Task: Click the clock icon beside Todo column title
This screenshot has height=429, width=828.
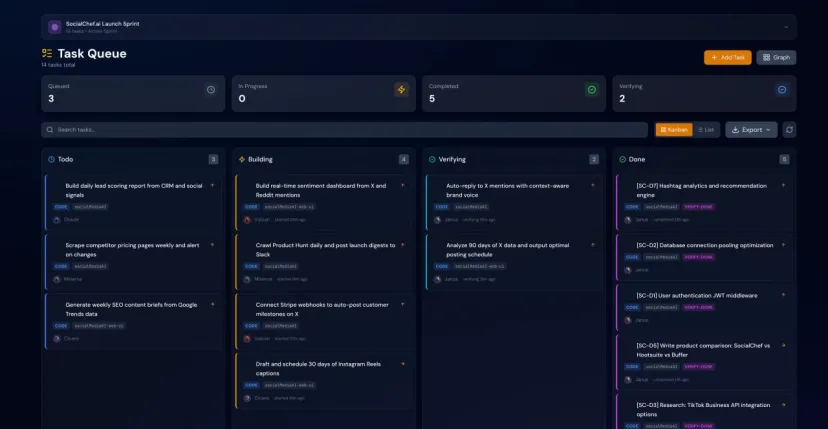Action: [51, 159]
